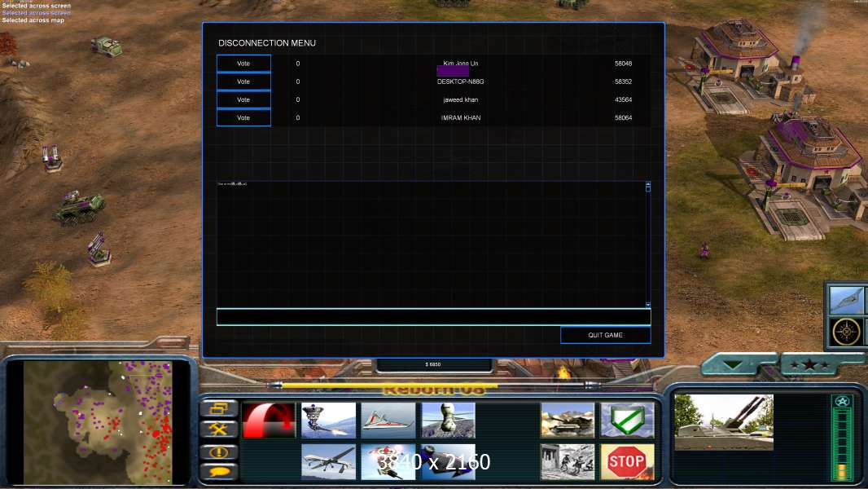
Task: Select the predator drone command icon
Action: pos(328,460)
